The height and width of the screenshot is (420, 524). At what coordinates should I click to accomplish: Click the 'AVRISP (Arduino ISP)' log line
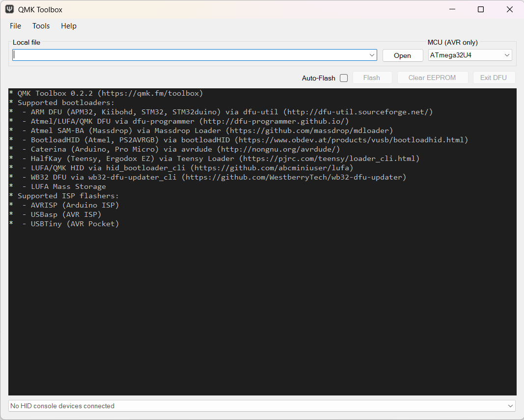click(x=64, y=206)
